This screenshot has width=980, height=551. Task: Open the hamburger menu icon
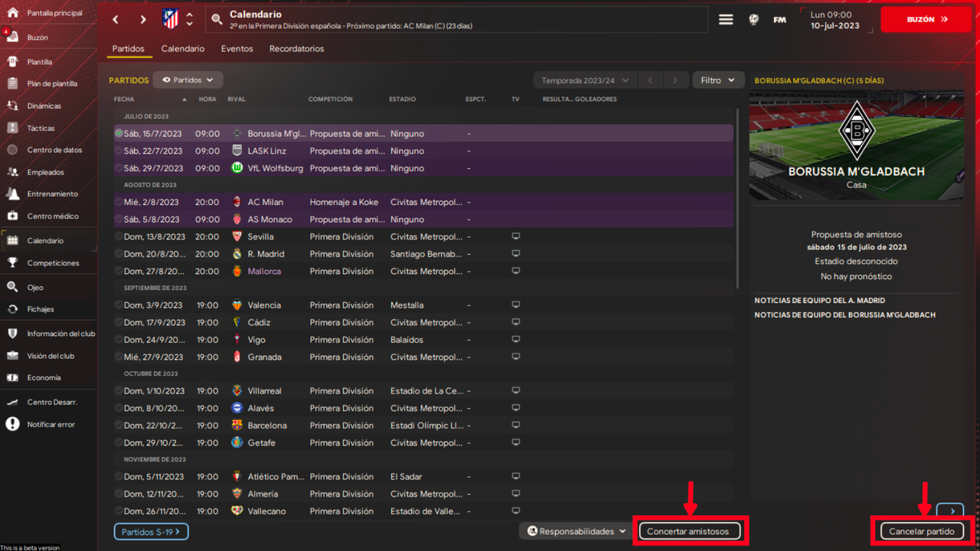[726, 20]
